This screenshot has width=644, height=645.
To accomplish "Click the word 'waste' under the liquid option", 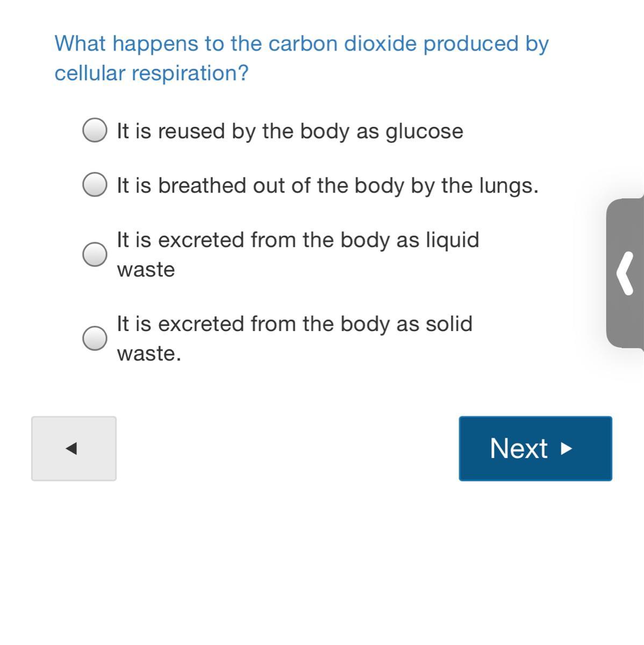I will [x=146, y=269].
